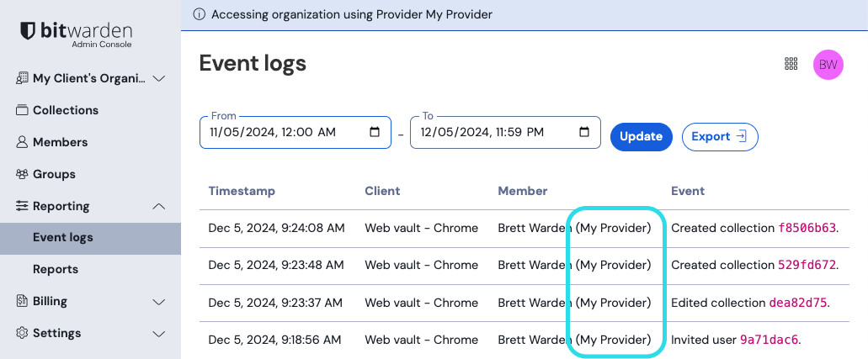Export the event logs
Viewport: 868px width, 359px height.
(719, 136)
